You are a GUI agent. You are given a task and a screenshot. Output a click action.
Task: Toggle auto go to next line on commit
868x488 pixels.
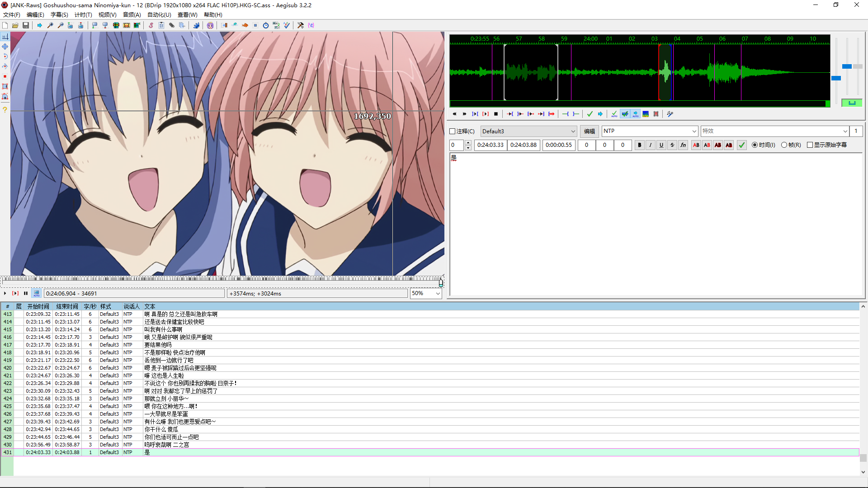[x=625, y=114]
